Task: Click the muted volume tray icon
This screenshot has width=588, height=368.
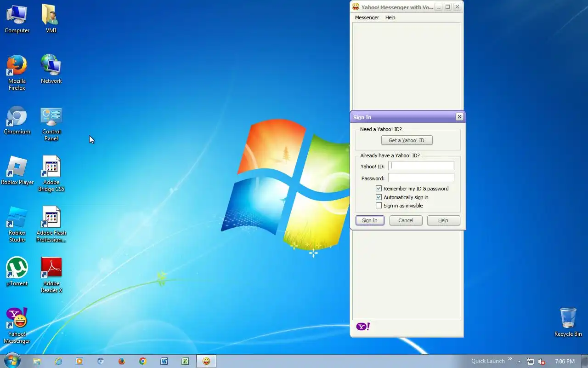Action: (542, 362)
